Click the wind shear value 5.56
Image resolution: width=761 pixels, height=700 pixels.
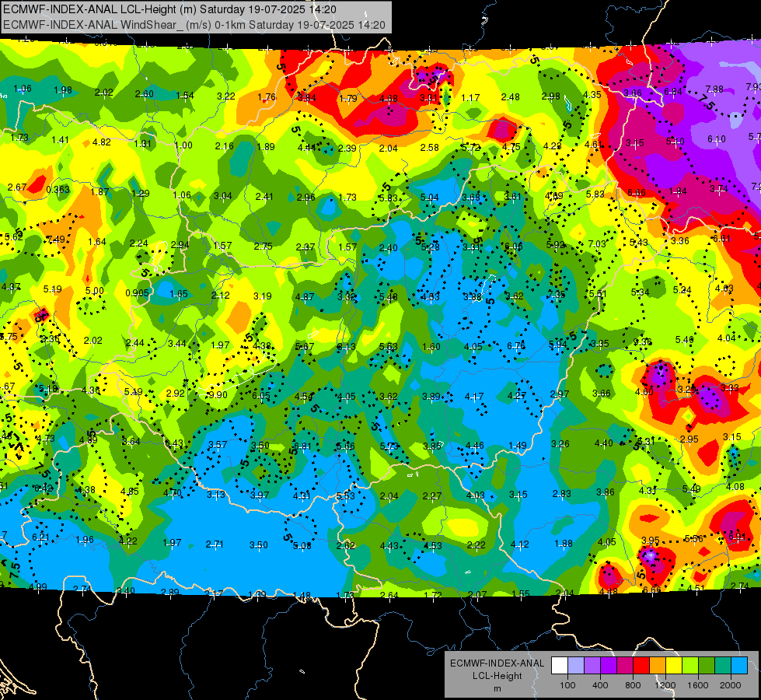pos(694,539)
